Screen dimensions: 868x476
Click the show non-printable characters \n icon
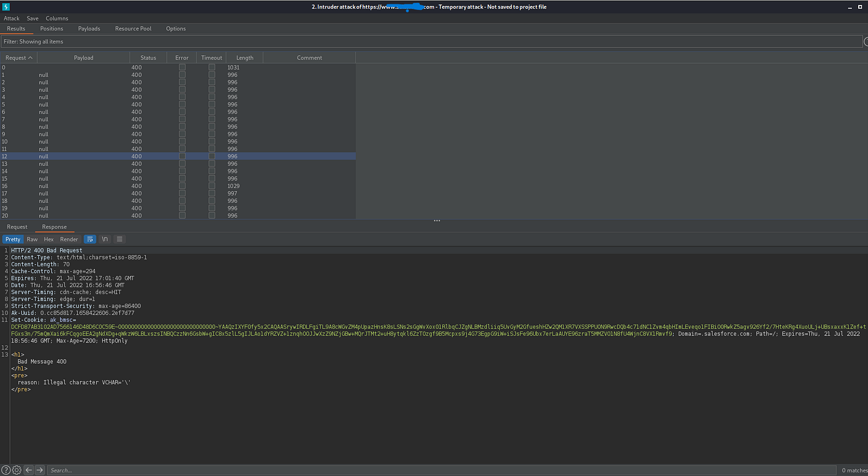click(105, 239)
